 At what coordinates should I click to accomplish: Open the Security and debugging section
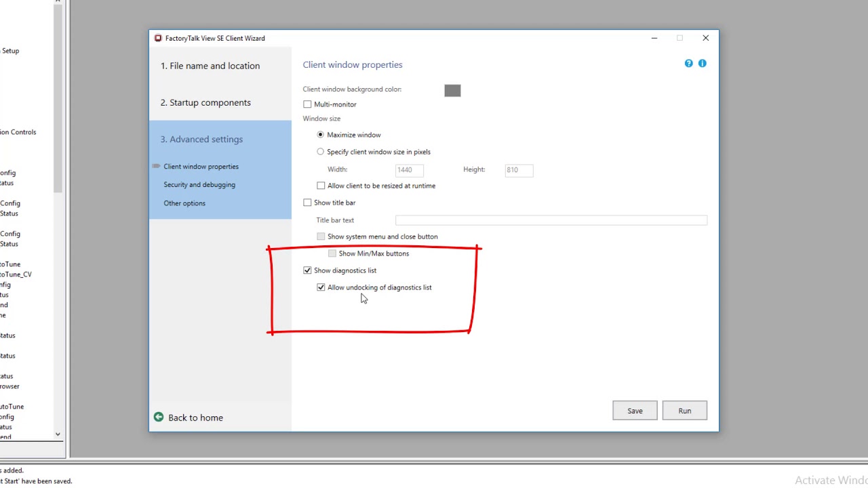point(199,184)
